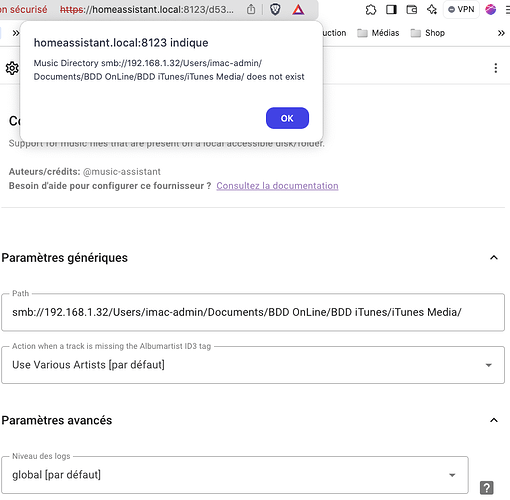This screenshot has width=510, height=500.
Task: Open the user profile avatar
Action: pyautogui.click(x=491, y=9)
